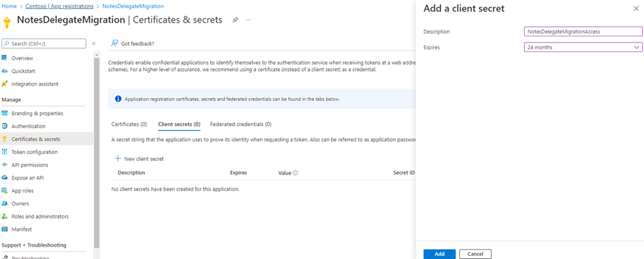644x259 pixels.
Task: Open the Contoso App registrations breadcrumb link
Action: click(x=59, y=6)
